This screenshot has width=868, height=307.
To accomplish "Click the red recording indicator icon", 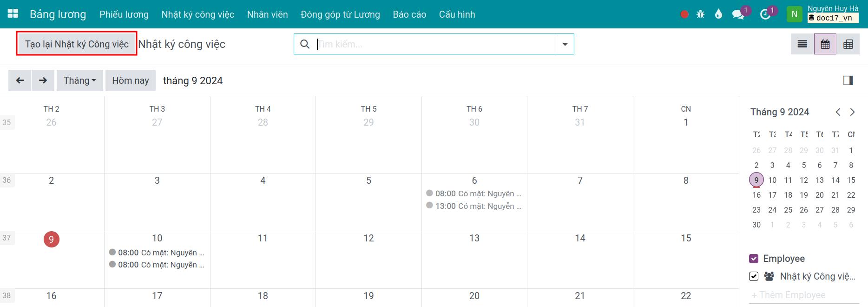I will tap(684, 14).
